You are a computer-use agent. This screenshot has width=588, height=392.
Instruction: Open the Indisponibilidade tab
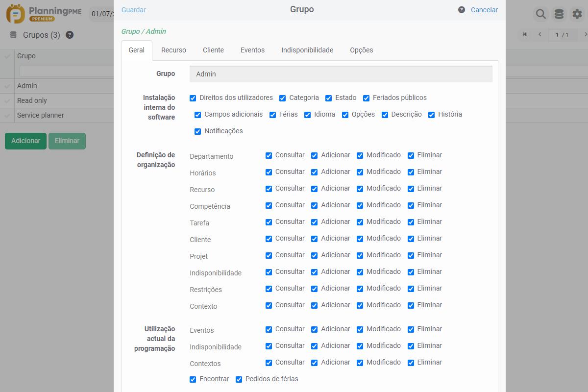(x=307, y=50)
